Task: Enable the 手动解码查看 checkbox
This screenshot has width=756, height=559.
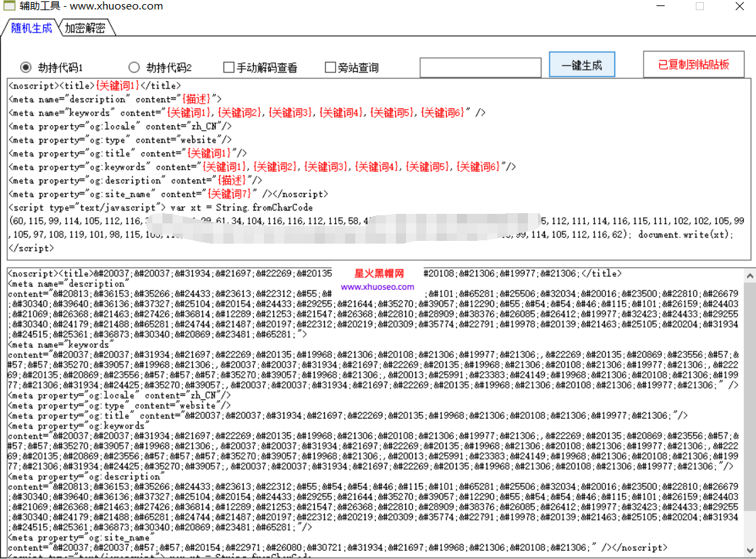Action: tap(229, 68)
